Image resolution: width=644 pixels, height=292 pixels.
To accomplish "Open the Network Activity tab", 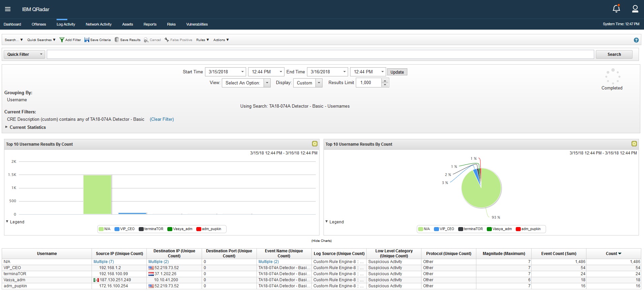I will point(98,24).
